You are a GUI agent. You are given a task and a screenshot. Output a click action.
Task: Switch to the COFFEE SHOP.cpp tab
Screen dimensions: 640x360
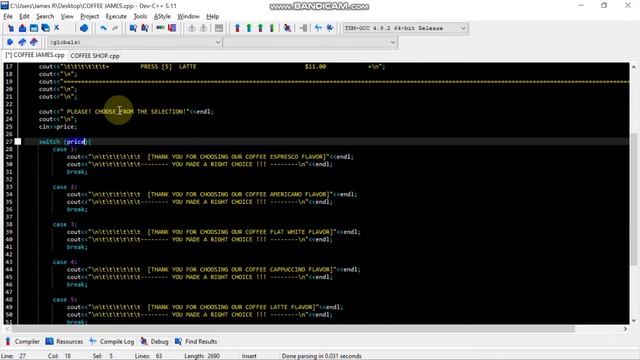pos(95,56)
